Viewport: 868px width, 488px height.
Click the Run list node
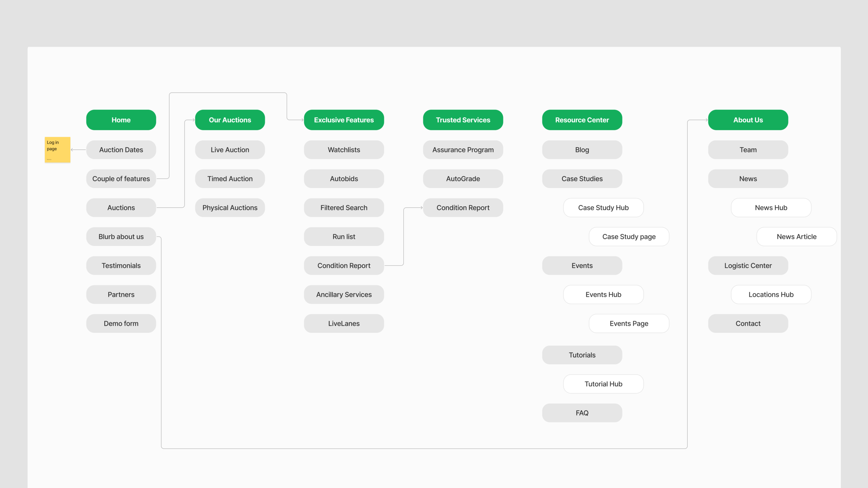[x=344, y=237]
